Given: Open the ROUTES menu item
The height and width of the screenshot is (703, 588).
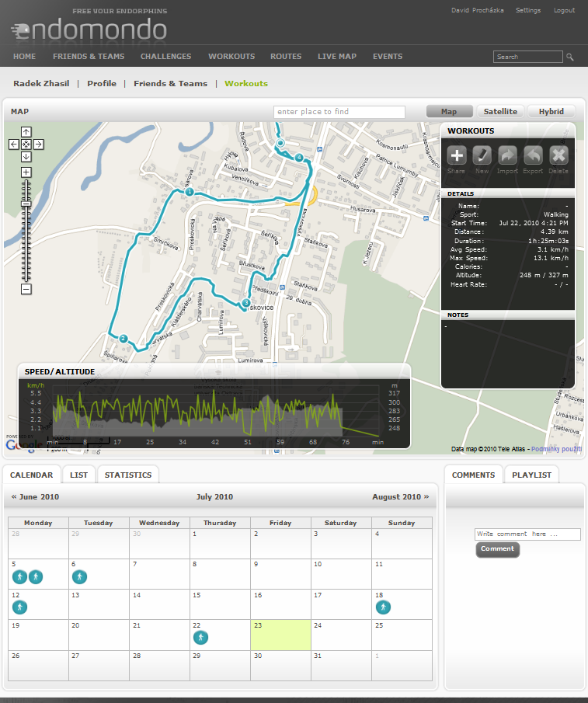Looking at the screenshot, I should 286,57.
